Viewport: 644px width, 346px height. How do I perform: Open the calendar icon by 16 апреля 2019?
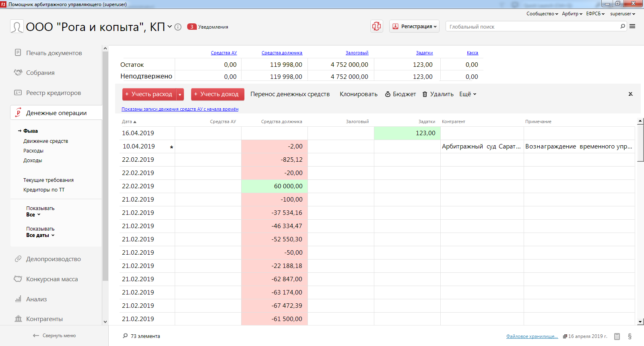point(565,336)
